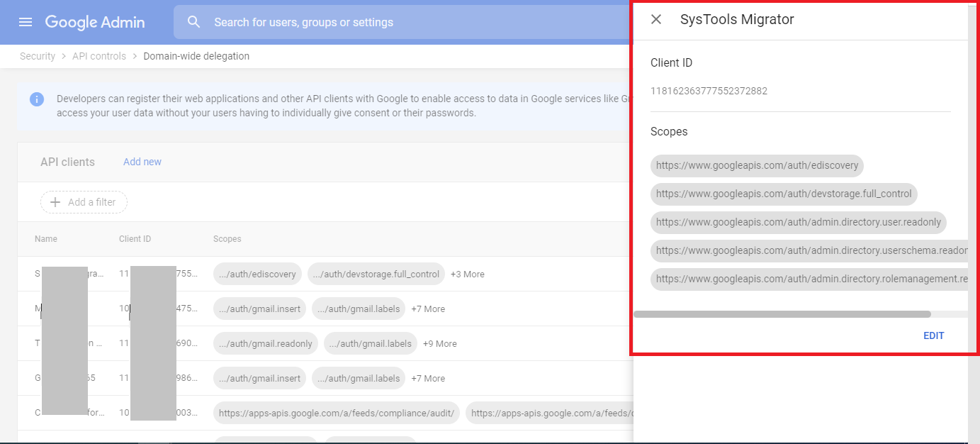Click the Scopes column header

tap(227, 239)
